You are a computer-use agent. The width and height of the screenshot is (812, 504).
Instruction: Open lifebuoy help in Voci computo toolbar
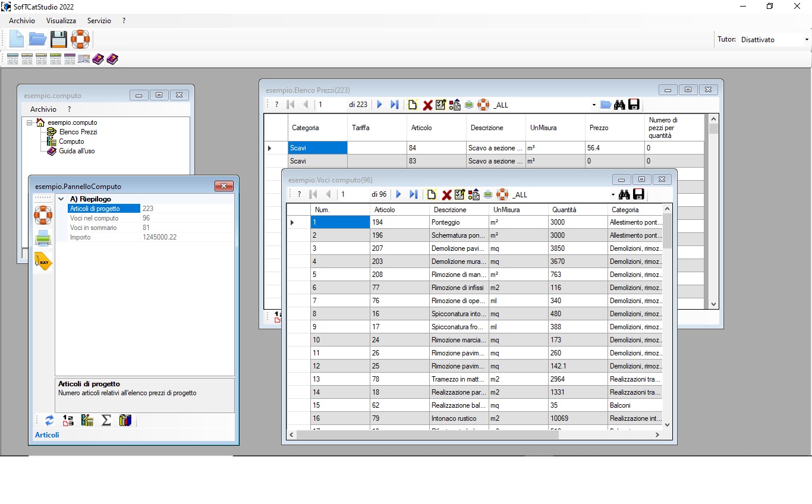coord(502,194)
